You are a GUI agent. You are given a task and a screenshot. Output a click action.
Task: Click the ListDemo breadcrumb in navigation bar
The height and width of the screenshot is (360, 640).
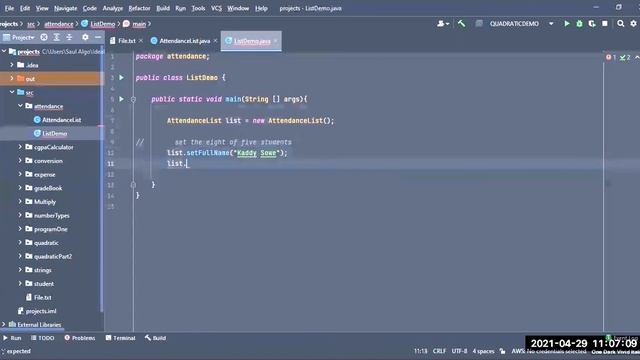tap(98, 24)
